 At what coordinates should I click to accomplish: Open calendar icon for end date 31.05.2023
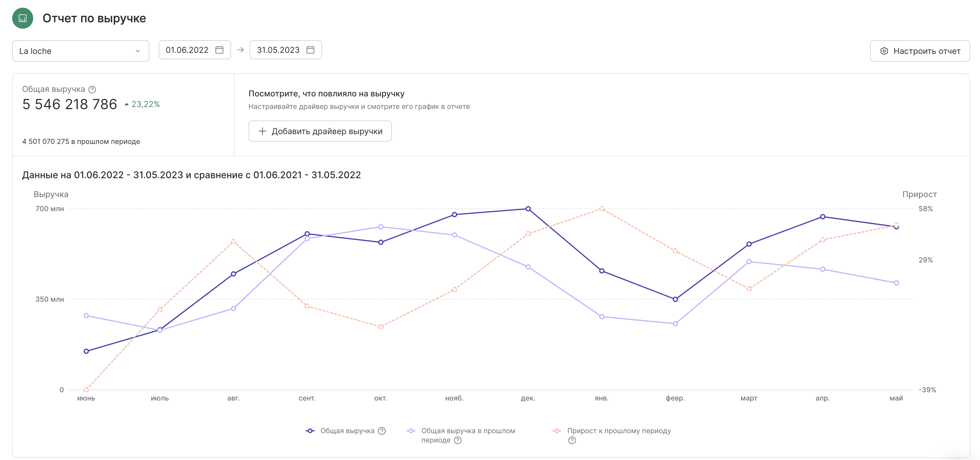(x=310, y=50)
